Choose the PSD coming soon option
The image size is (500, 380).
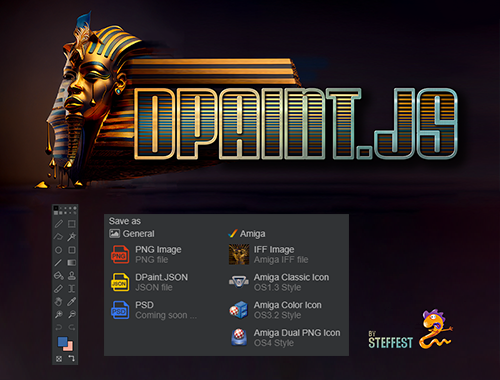click(x=154, y=310)
